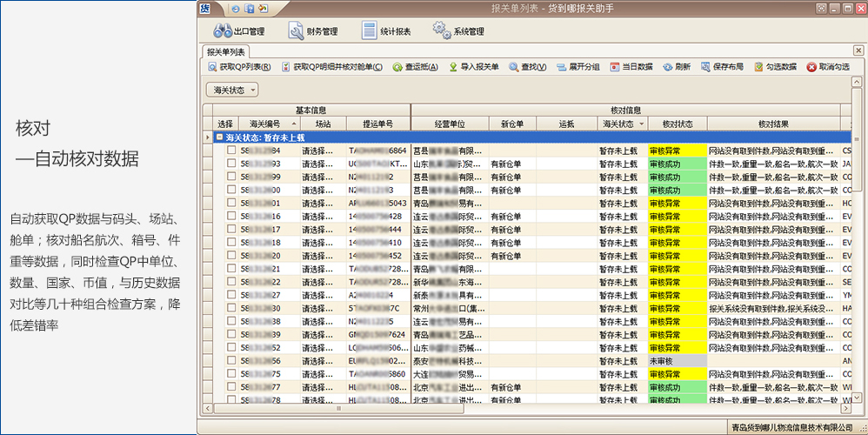Open 请选择 场站 cell in the 未审核 row

tap(324, 361)
